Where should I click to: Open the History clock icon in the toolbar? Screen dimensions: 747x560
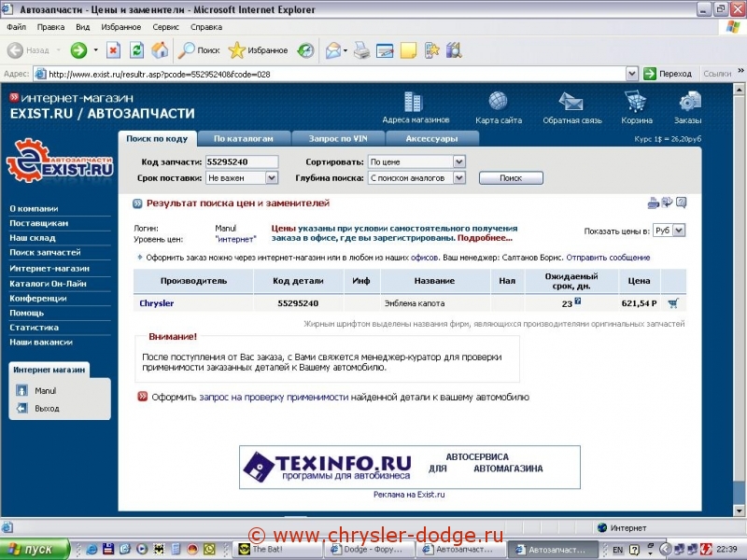tap(305, 50)
